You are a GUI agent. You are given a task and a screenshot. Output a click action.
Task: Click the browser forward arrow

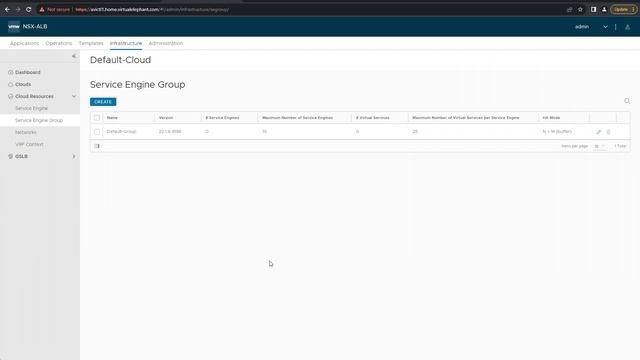(18, 9)
